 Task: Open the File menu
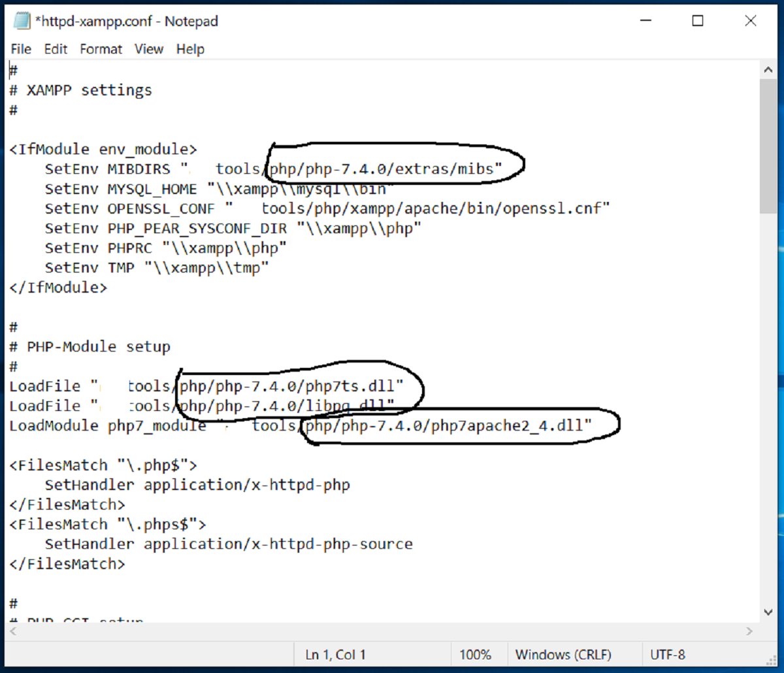[x=20, y=49]
